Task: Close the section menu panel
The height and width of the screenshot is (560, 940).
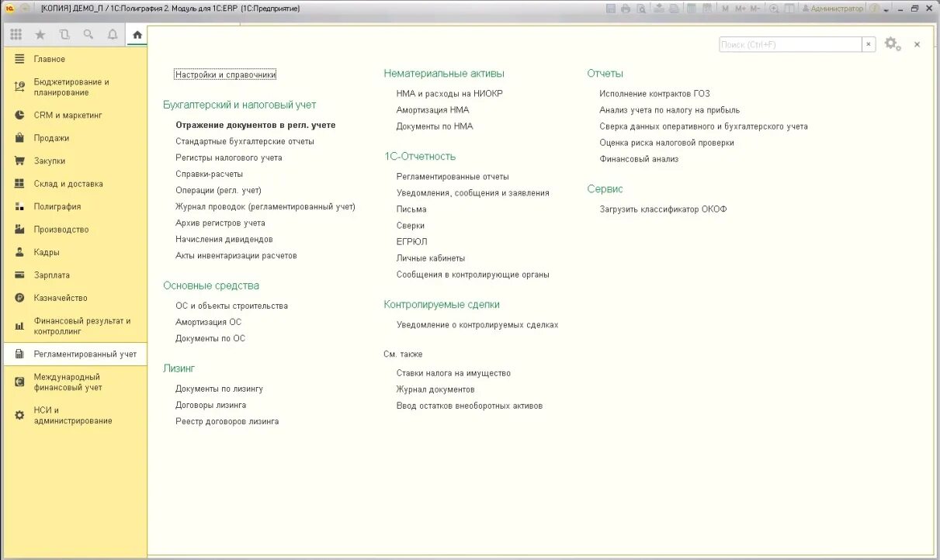Action: (x=917, y=44)
